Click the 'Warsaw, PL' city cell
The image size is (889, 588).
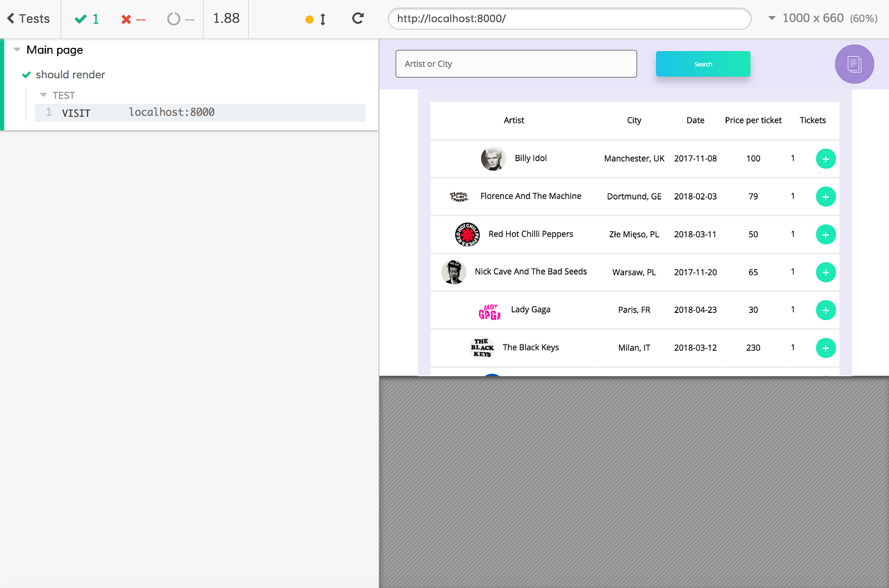coord(634,272)
